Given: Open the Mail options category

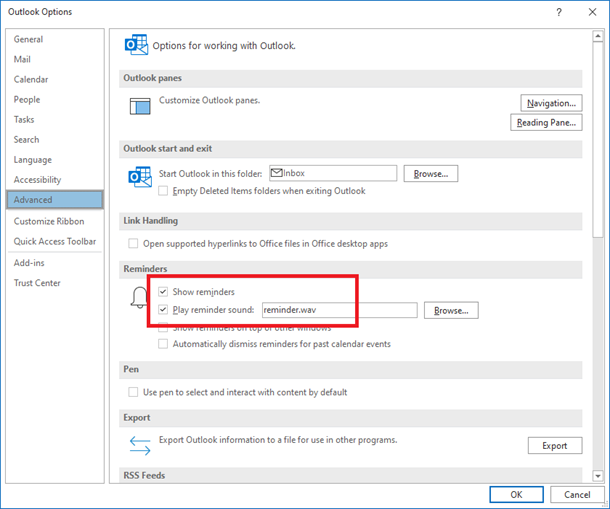Looking at the screenshot, I should (x=22, y=60).
